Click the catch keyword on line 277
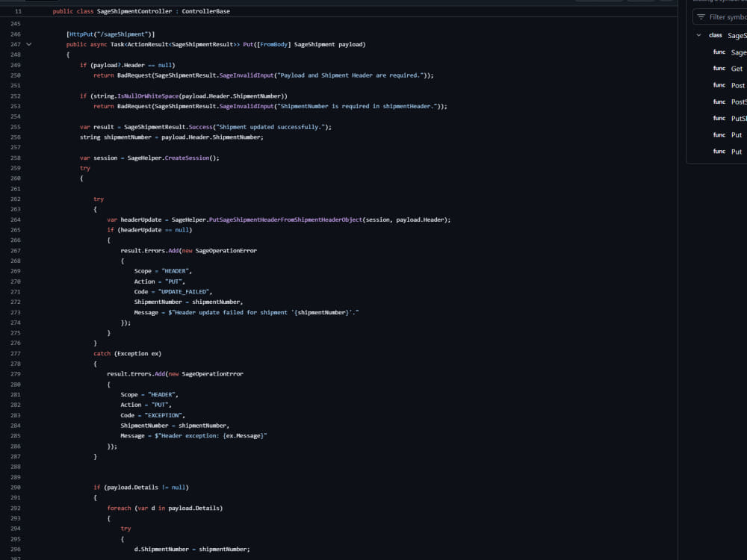747x560 pixels. pyautogui.click(x=102, y=354)
